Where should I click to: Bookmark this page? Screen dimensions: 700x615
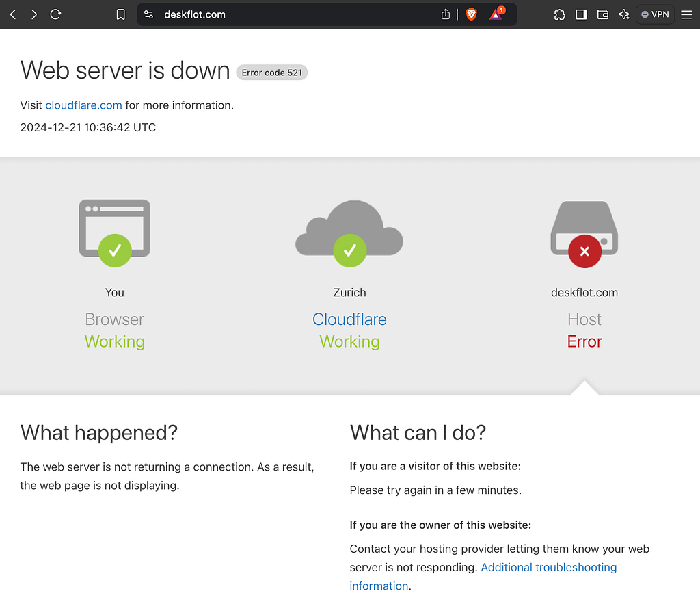click(x=120, y=15)
